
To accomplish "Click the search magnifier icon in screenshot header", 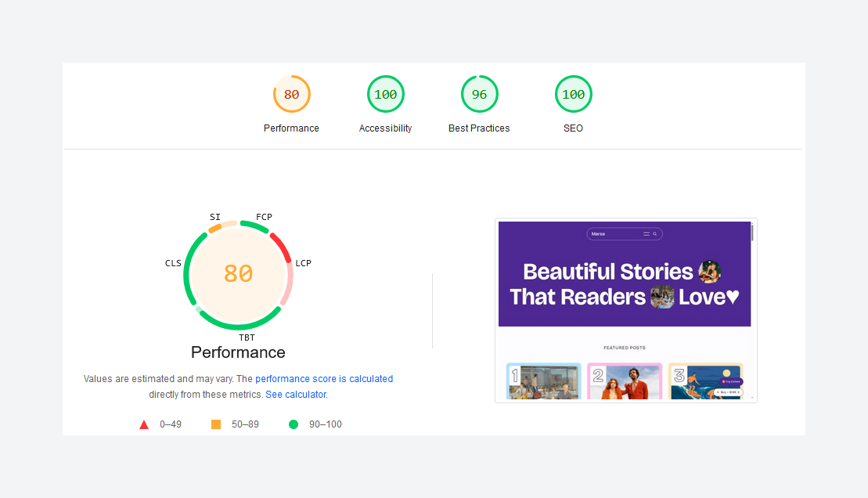I will [655, 234].
